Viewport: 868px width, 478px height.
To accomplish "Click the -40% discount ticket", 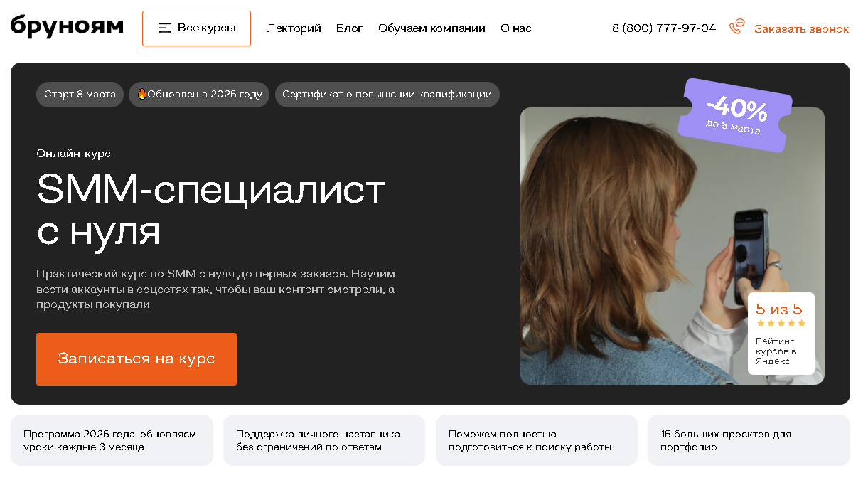I will click(x=735, y=115).
